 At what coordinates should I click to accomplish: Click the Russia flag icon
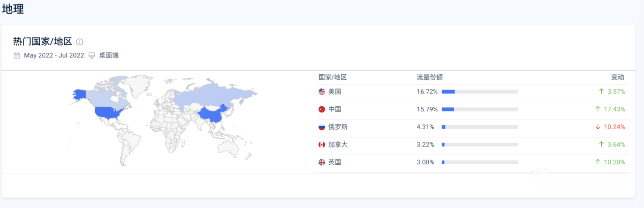321,127
